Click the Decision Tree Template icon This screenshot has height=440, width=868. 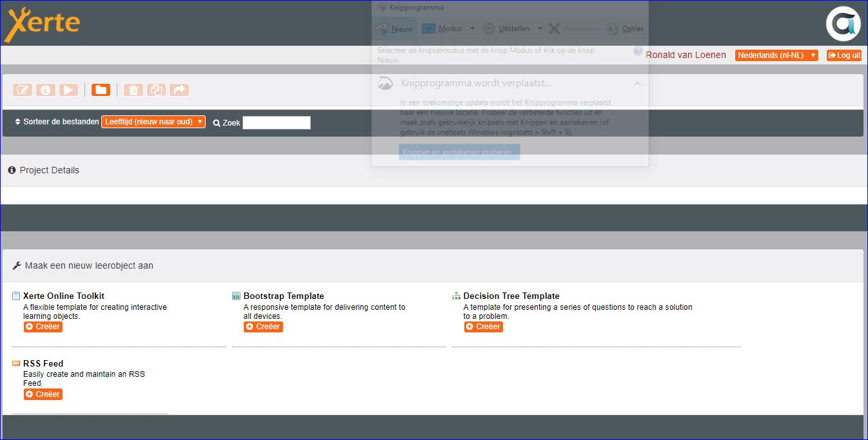(456, 296)
